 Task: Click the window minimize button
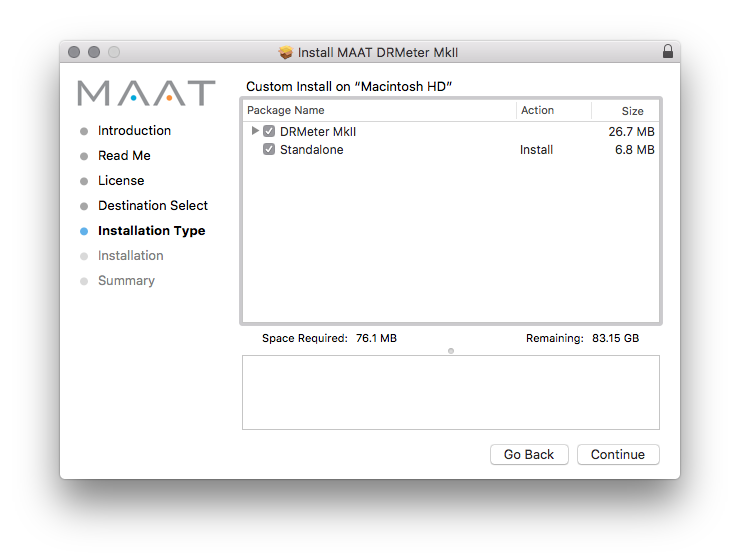(x=94, y=52)
